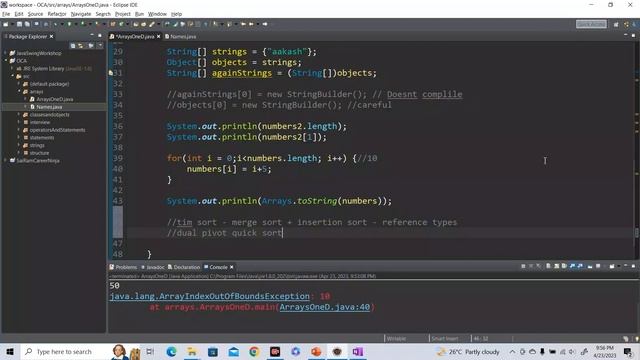Viewport: 640px width, 360px height.
Task: Select Names.java in Package Explorer
Action: (49, 107)
